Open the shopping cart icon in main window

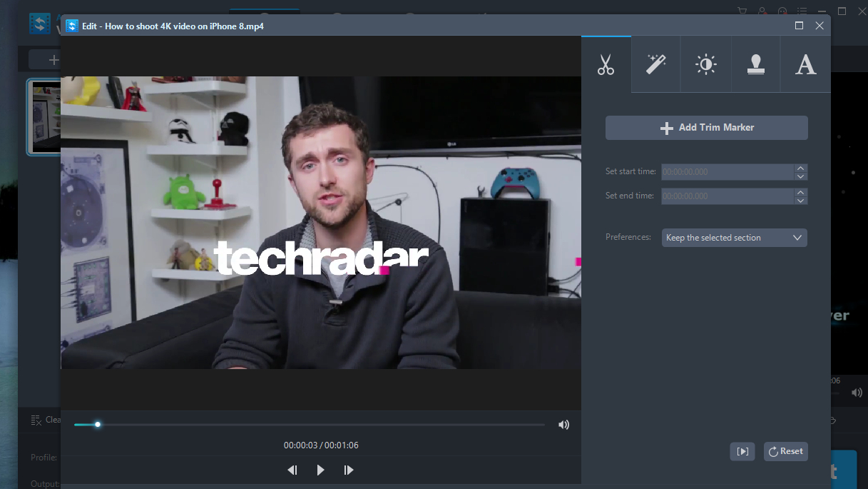(x=742, y=11)
